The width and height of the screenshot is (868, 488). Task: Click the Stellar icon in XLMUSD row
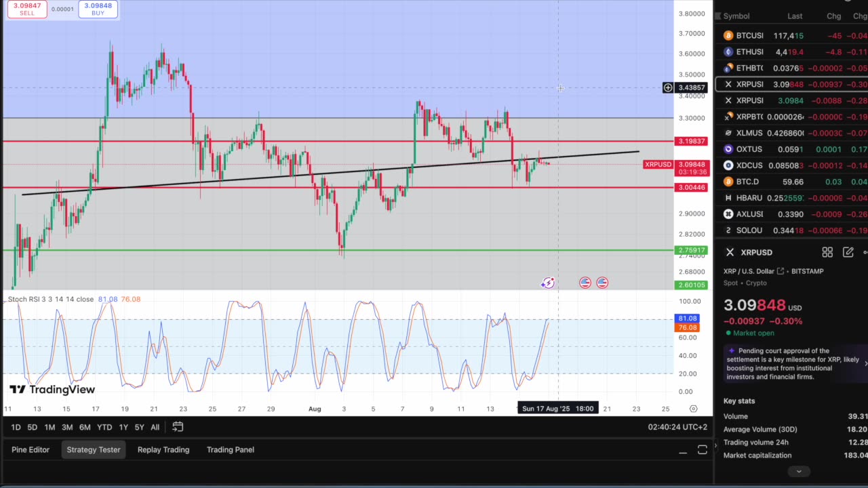(728, 133)
